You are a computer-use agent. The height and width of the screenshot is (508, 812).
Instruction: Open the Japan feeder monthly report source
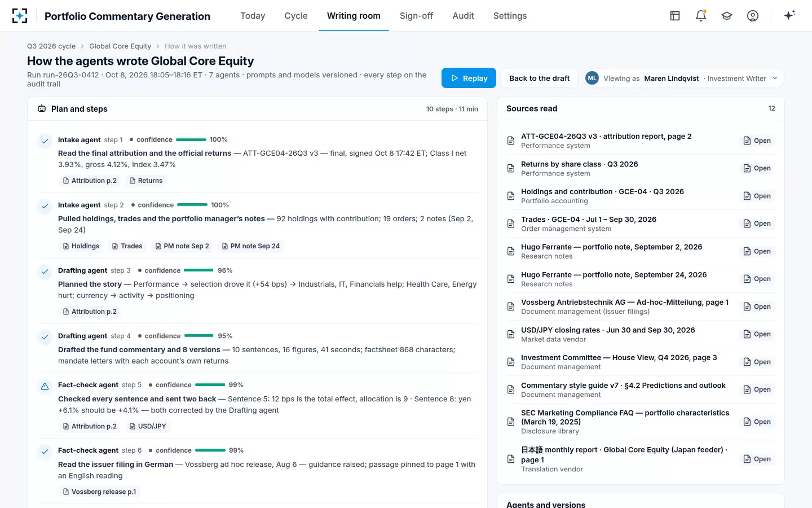[x=757, y=459]
